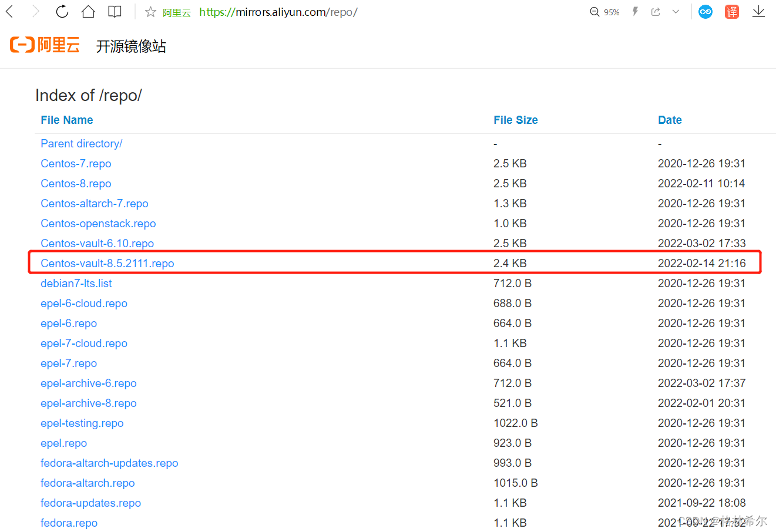Open epel-archive-6.repo file link
Viewport: 776px width, 532px height.
click(89, 383)
